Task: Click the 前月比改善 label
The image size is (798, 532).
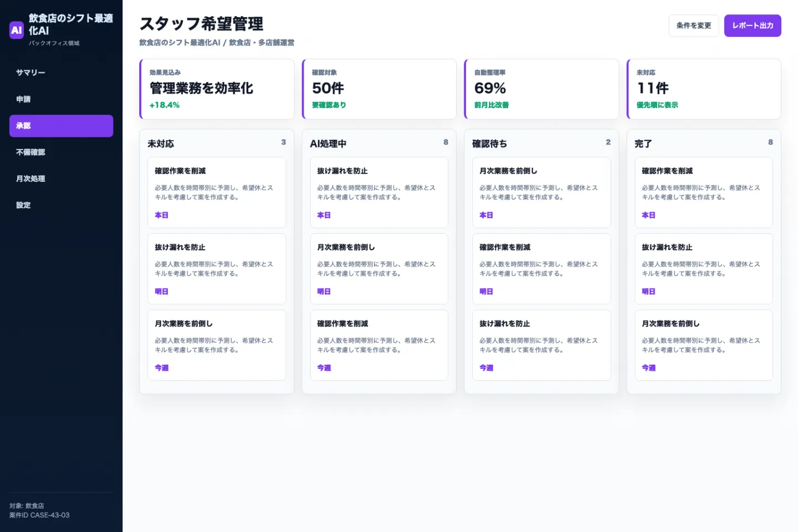Action: [x=492, y=105]
